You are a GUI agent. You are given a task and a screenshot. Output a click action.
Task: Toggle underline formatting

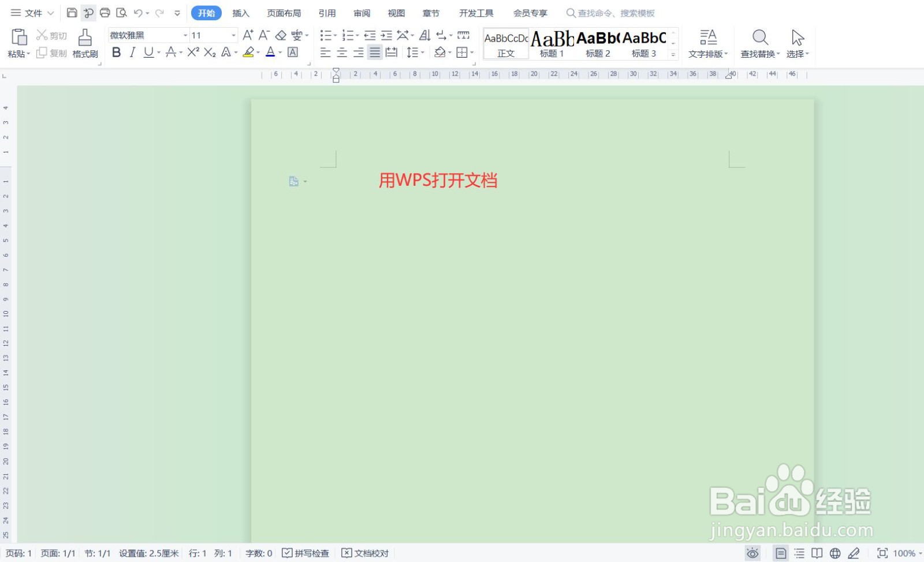(149, 53)
